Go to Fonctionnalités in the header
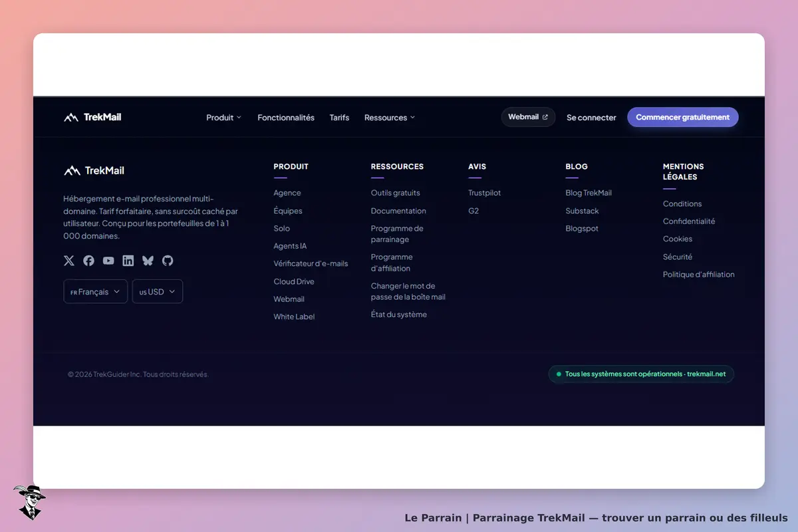The height and width of the screenshot is (532, 798). [286, 118]
